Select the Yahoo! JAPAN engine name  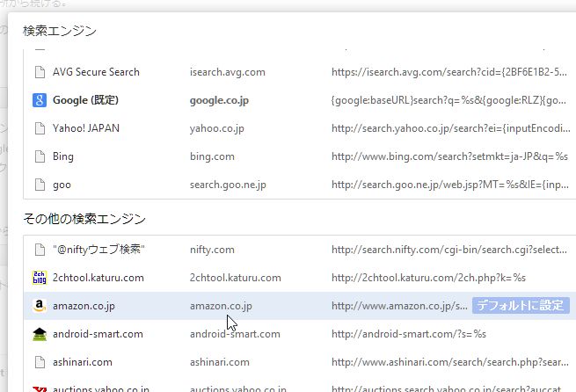pos(86,128)
